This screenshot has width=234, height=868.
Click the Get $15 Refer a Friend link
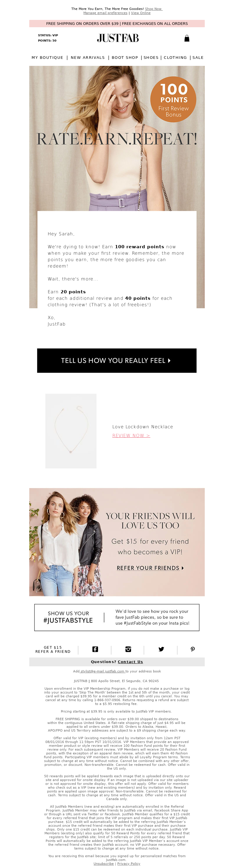coord(53,649)
